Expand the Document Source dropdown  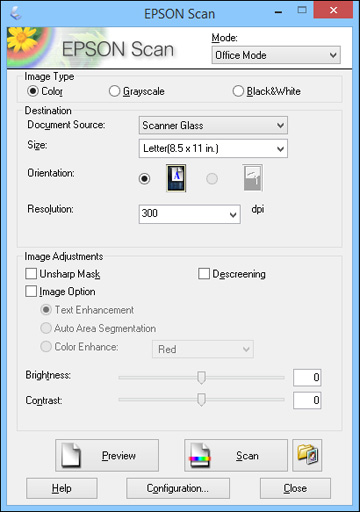[x=213, y=125]
